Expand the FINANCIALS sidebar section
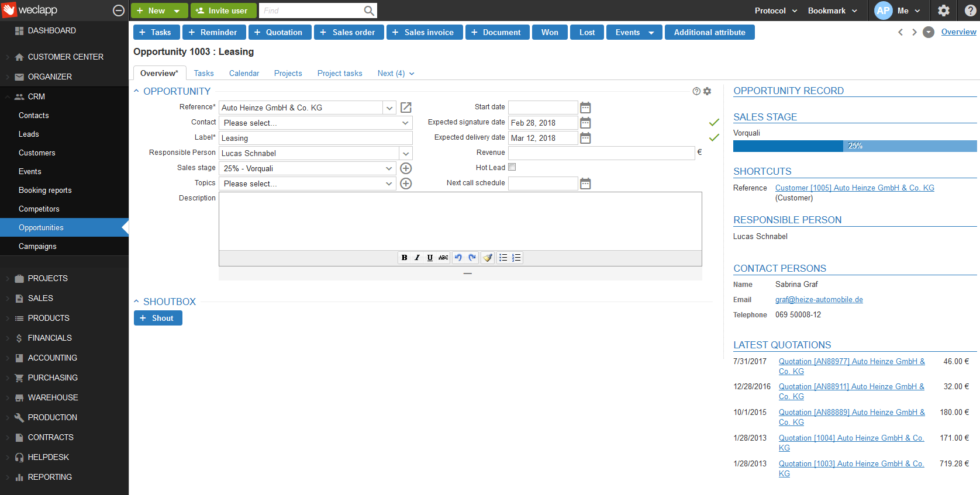The height and width of the screenshot is (495, 980). (x=50, y=338)
